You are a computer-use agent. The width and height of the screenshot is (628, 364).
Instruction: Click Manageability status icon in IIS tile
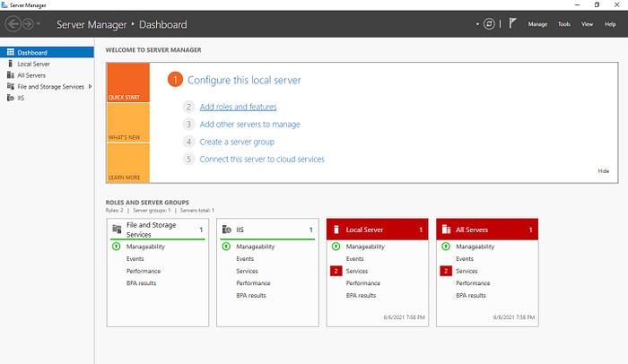pos(226,247)
